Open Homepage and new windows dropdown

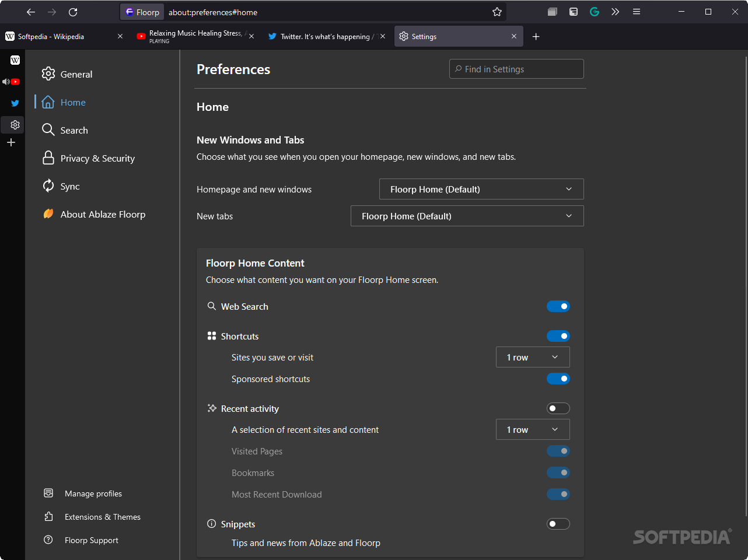pos(481,189)
